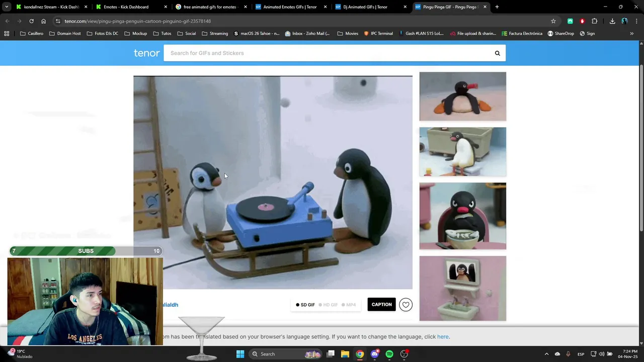Open the sitting Pingu related GIF thumbnail
The image size is (644, 362).
[x=463, y=97]
